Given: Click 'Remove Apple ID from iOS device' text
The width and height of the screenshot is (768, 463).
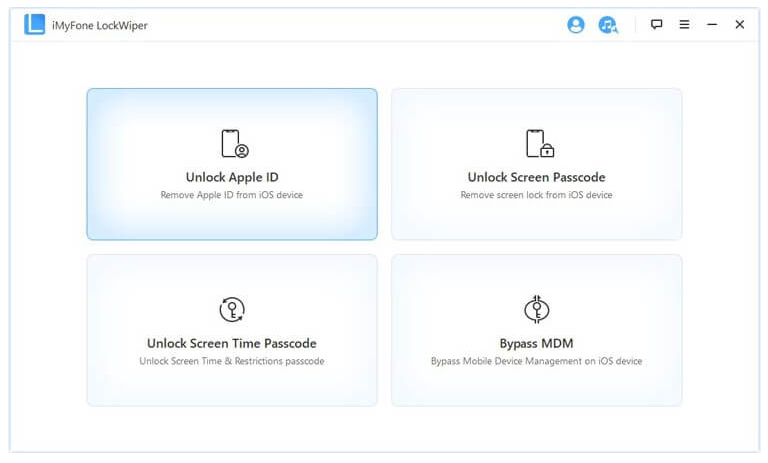Looking at the screenshot, I should tap(232, 195).
